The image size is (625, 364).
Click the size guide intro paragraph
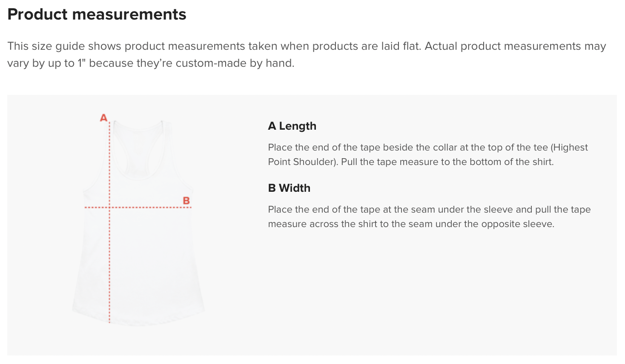coord(307,54)
